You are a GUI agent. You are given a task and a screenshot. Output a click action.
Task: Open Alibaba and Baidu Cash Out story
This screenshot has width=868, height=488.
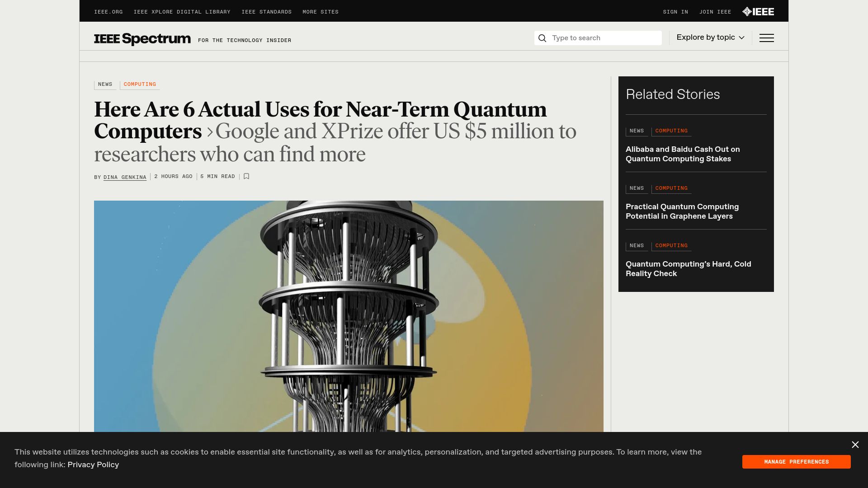pyautogui.click(x=683, y=154)
